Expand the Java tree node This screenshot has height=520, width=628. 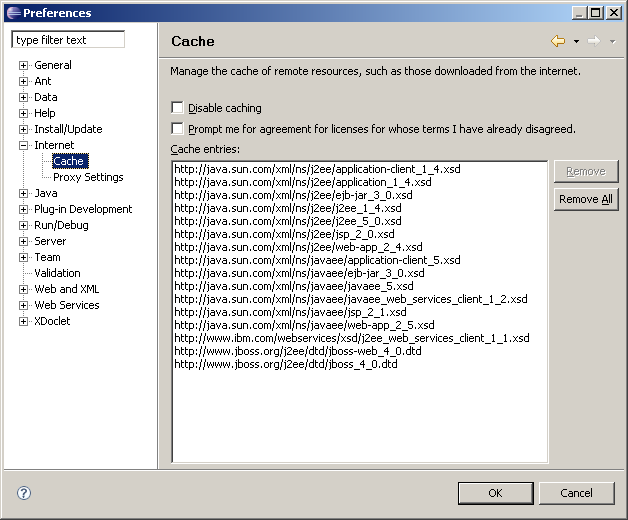pos(23,193)
